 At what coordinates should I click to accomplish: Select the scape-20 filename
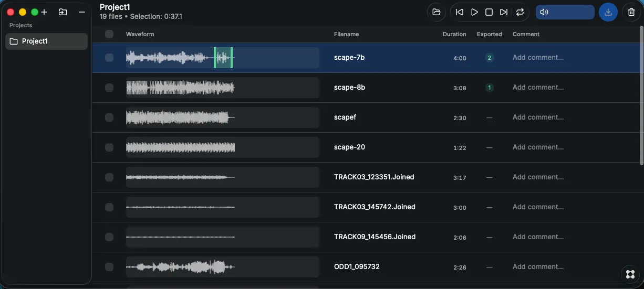pyautogui.click(x=349, y=147)
